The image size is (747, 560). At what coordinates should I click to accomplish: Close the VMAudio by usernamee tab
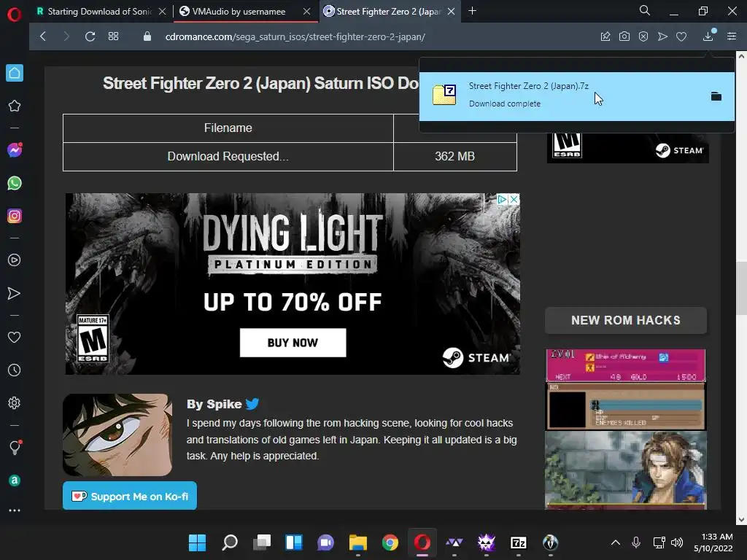pyautogui.click(x=307, y=12)
